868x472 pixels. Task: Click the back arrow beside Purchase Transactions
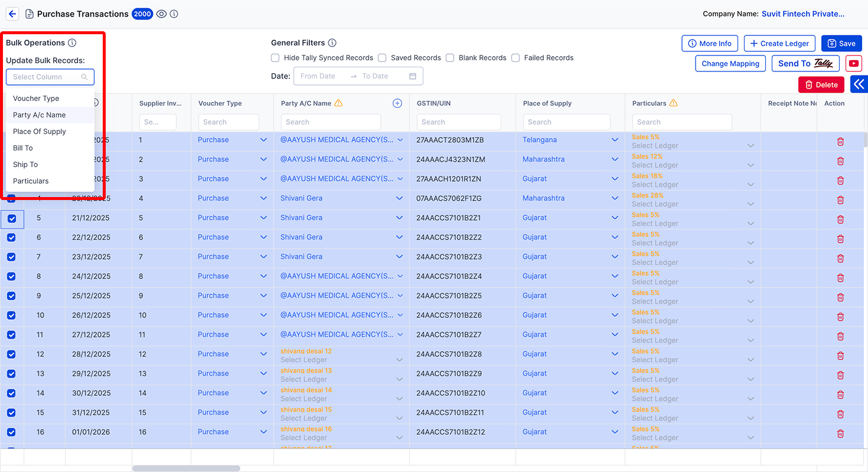pos(12,14)
